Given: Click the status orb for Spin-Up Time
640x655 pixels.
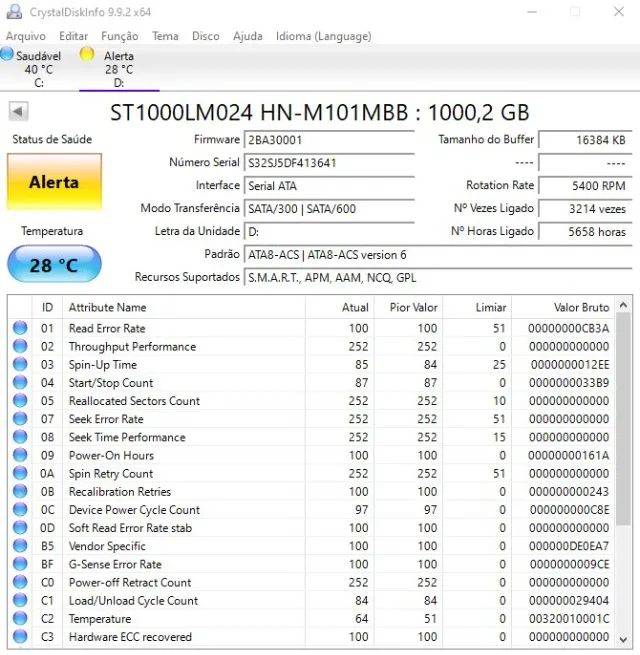Looking at the screenshot, I should 20,364.
